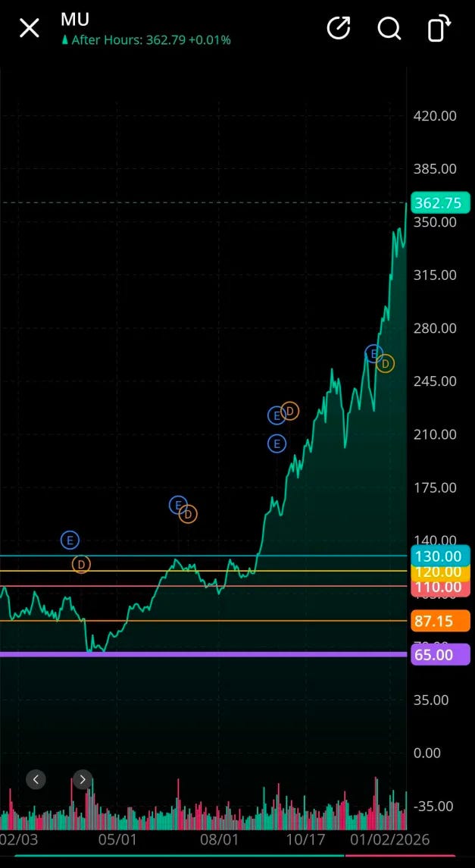475x868 pixels.
Task: Select the 110.00 pink price line label
Action: [440, 587]
